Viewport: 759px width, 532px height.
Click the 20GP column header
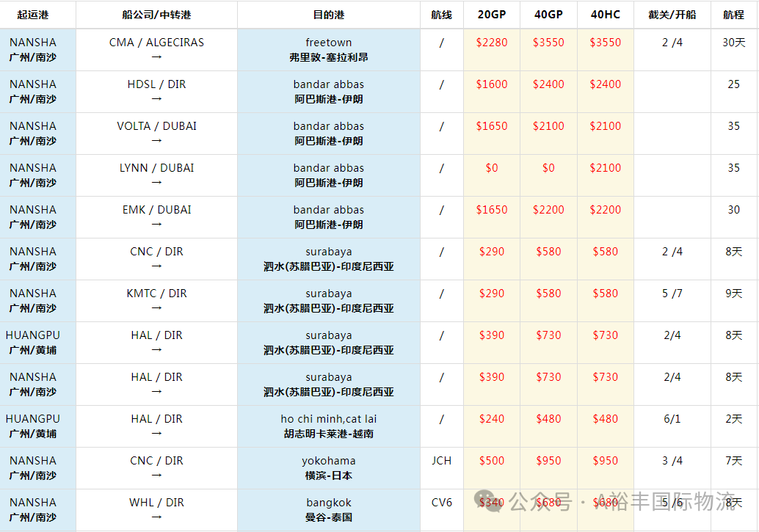(492, 15)
